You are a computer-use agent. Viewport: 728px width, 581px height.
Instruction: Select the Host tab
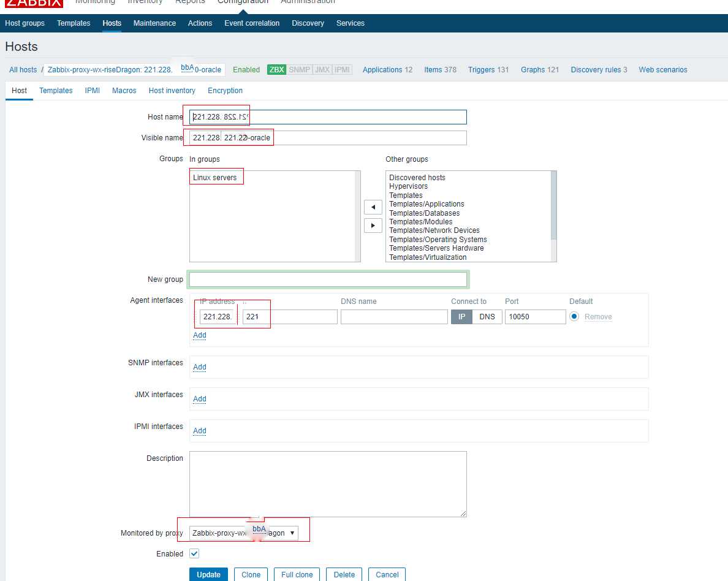pos(19,91)
